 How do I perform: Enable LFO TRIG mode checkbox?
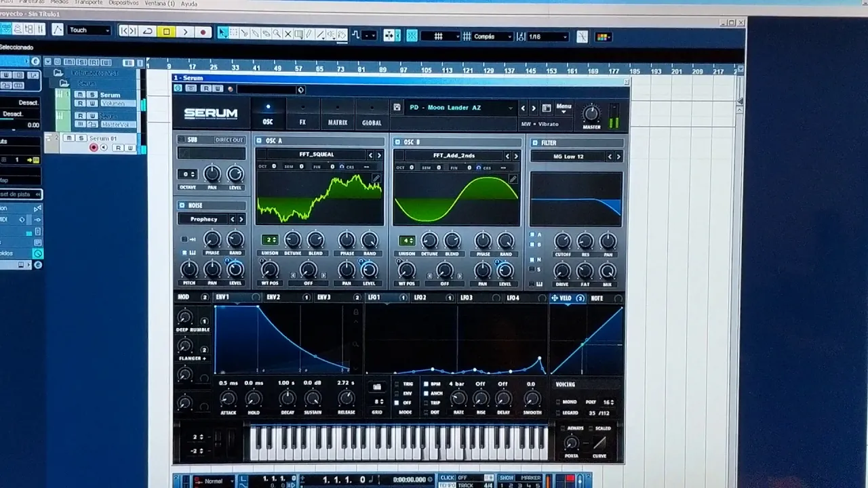point(397,384)
